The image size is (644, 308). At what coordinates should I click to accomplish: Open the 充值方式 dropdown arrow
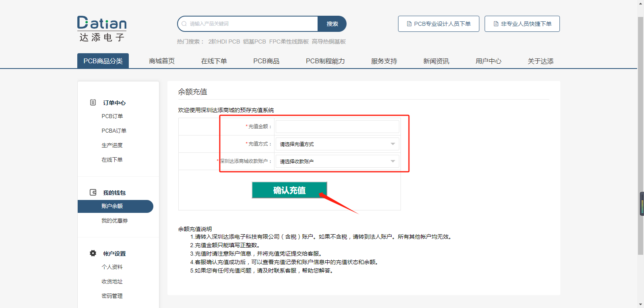click(393, 144)
